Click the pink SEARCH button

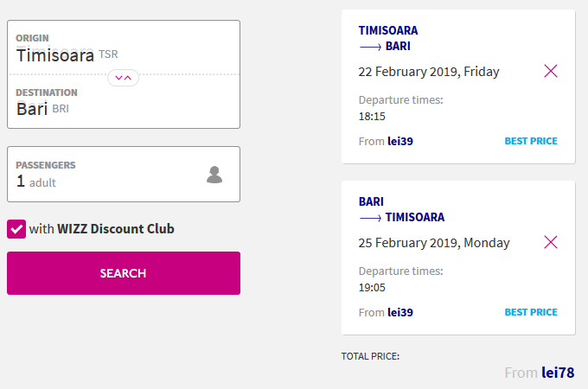(124, 273)
